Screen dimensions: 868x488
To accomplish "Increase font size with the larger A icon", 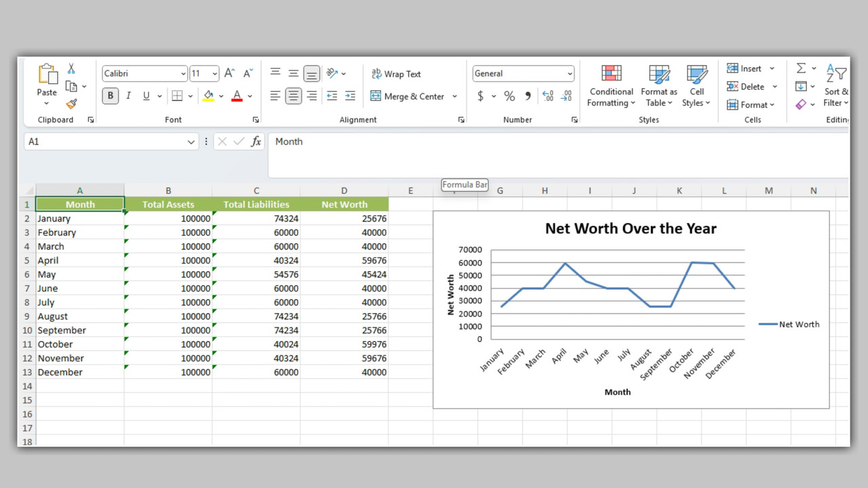I will (x=230, y=73).
